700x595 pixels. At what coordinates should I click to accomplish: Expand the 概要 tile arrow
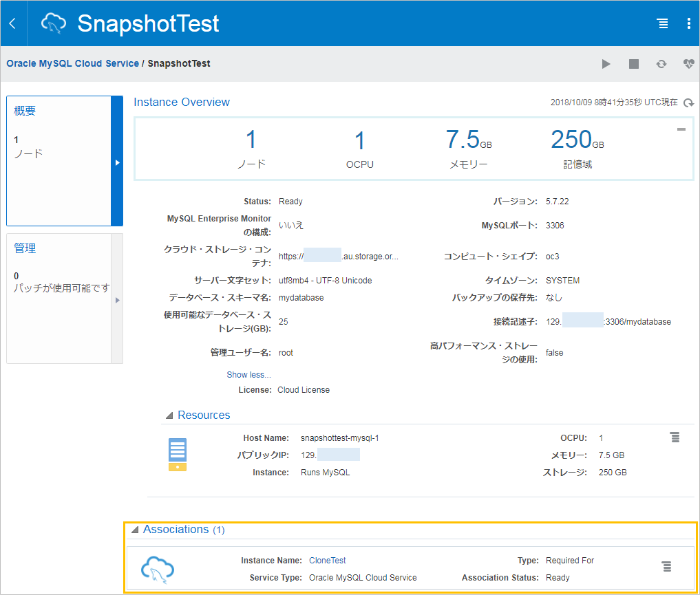(117, 162)
